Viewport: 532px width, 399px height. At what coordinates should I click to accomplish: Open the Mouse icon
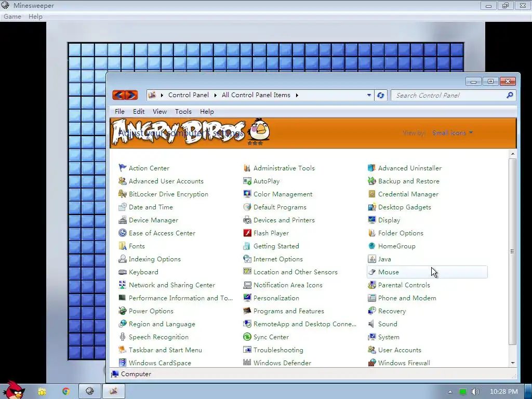pos(371,272)
